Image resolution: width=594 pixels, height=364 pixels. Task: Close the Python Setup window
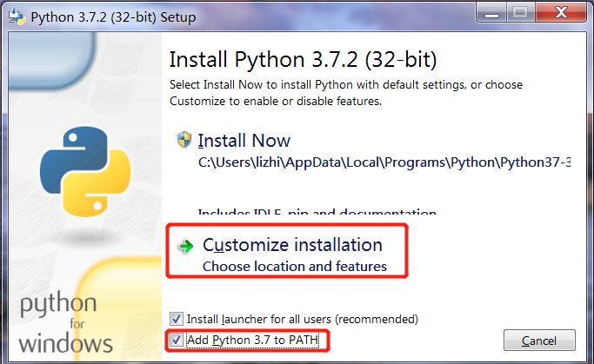click(562, 13)
